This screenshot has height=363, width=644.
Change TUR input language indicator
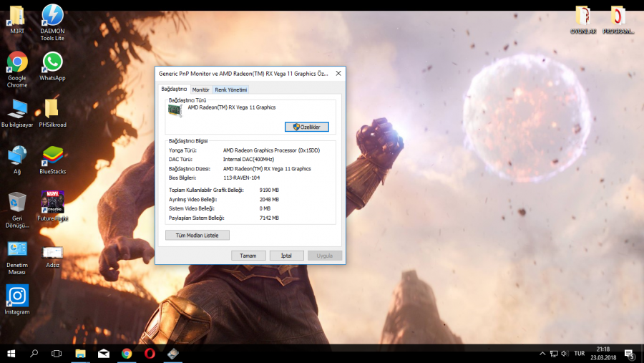click(580, 354)
